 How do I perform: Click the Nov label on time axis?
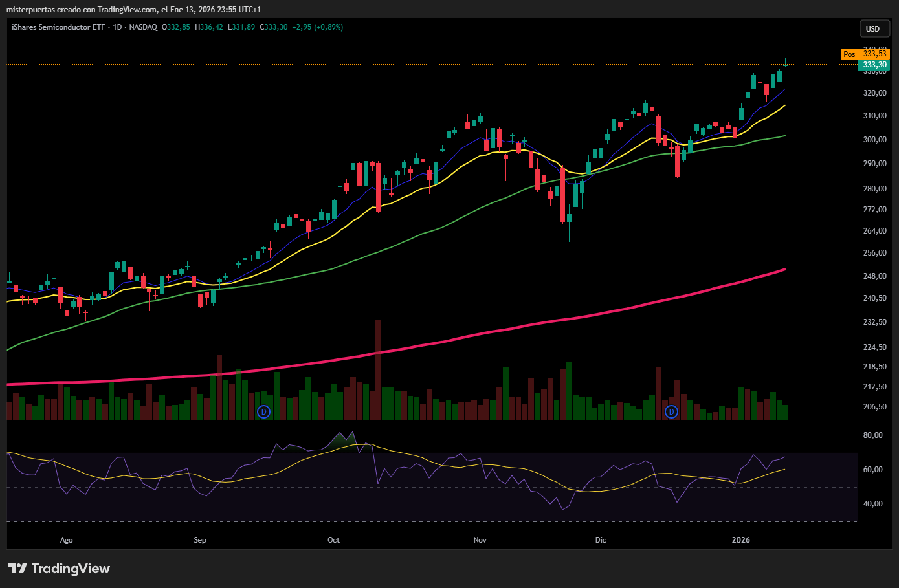pos(480,540)
